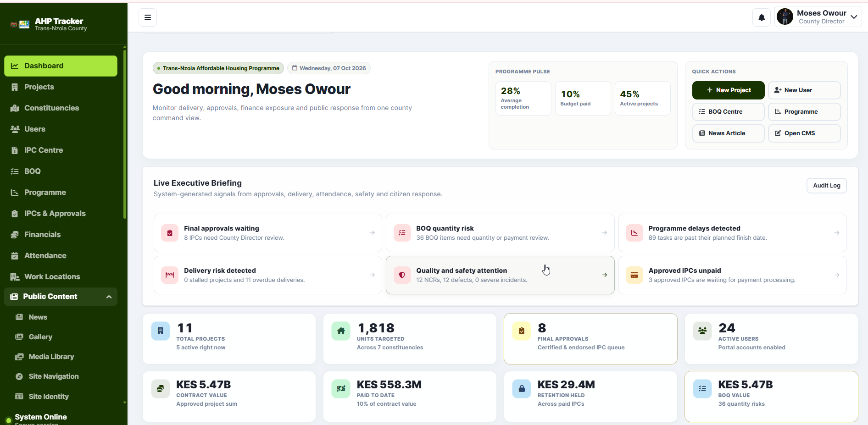Click the New User quick action button
The image size is (868, 425).
pos(804,90)
